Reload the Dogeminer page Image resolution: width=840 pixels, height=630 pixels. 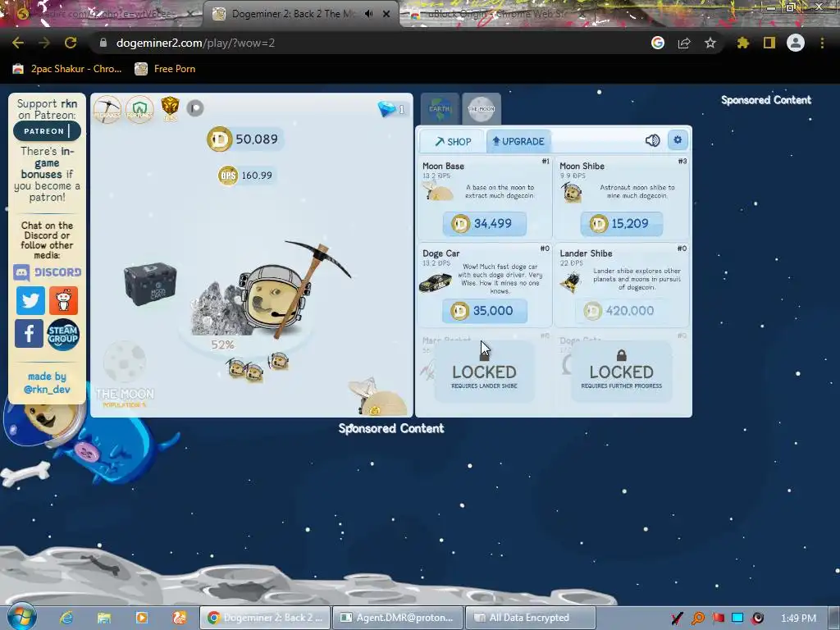point(71,43)
